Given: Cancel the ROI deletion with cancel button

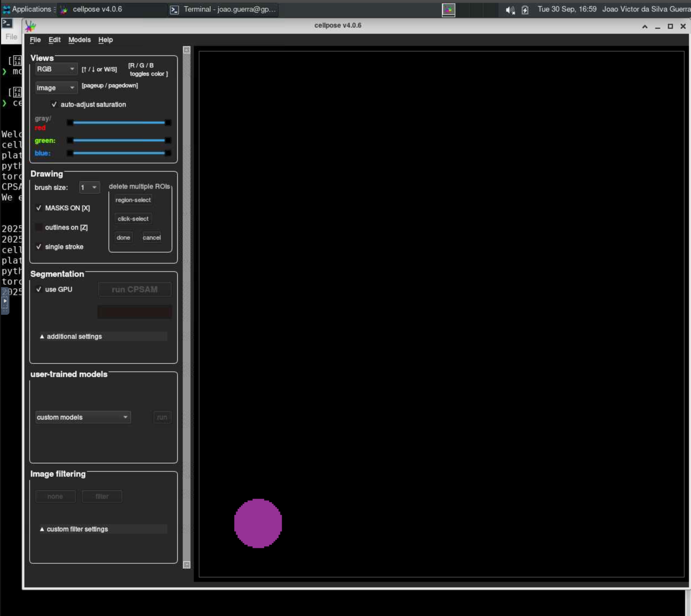Looking at the screenshot, I should coord(151,237).
